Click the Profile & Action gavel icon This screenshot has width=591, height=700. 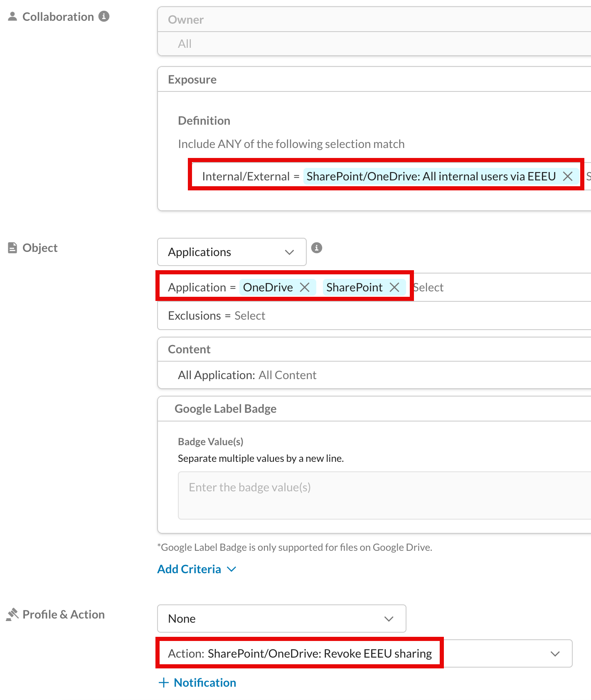pos(12,614)
